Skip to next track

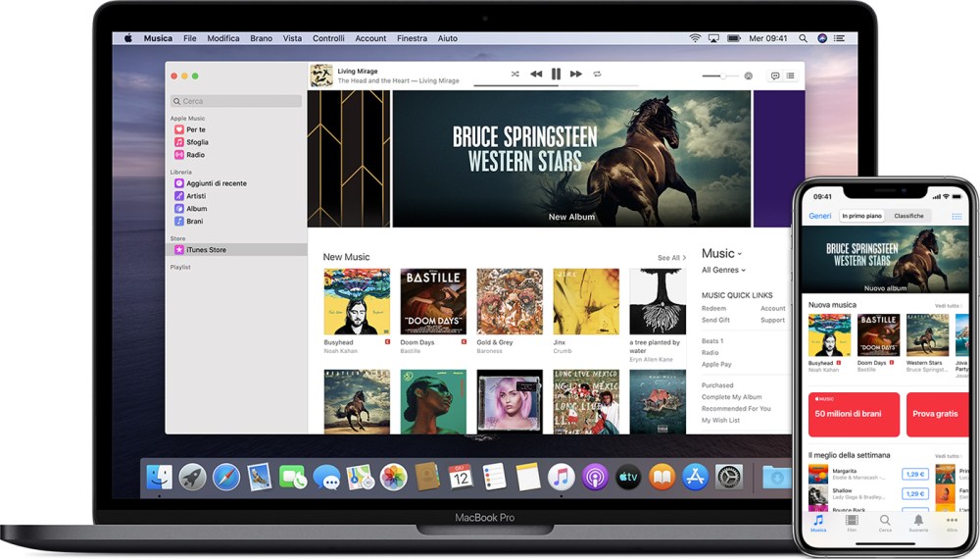tap(576, 74)
